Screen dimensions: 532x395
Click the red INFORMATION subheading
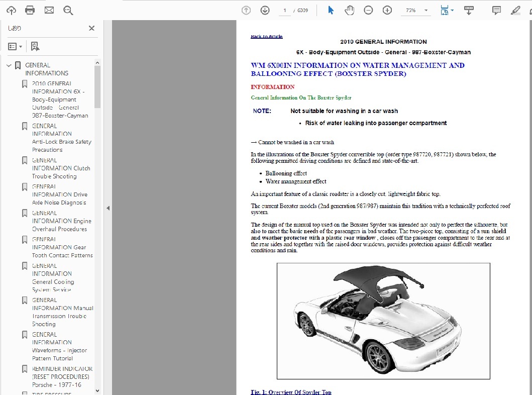click(x=273, y=87)
